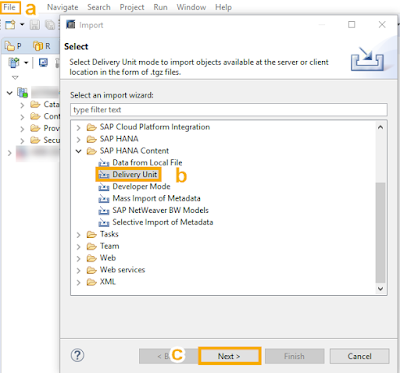Image resolution: width=400 pixels, height=373 pixels.
Task: Open the Systems view menu triangle
Action: [15, 77]
